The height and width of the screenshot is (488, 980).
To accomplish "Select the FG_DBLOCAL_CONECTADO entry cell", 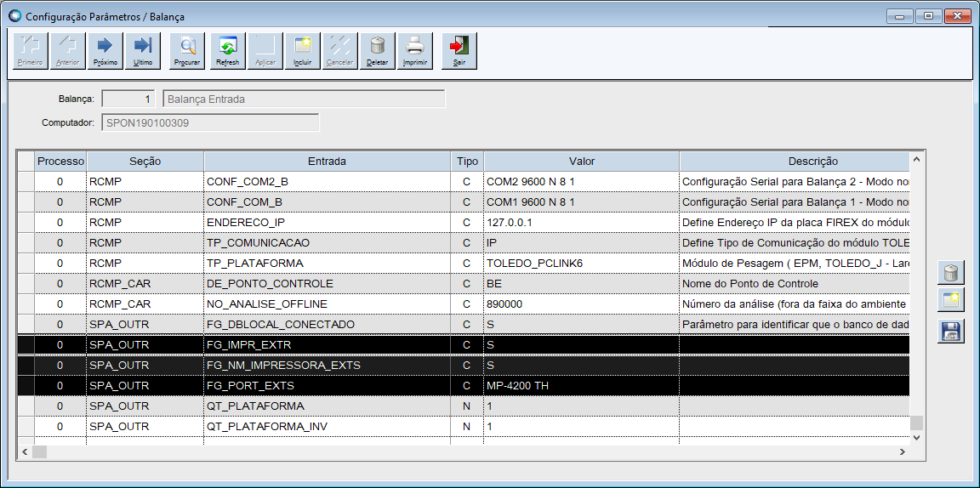I will (x=327, y=324).
